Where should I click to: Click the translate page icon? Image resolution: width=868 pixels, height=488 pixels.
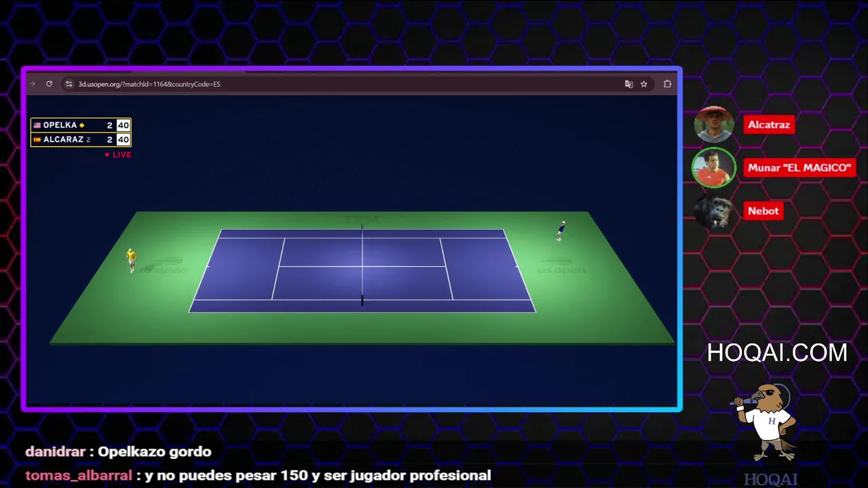click(x=629, y=84)
